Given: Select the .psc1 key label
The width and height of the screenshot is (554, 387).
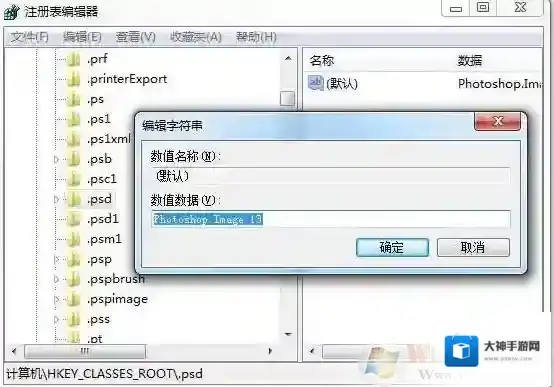Looking at the screenshot, I should [x=102, y=179].
